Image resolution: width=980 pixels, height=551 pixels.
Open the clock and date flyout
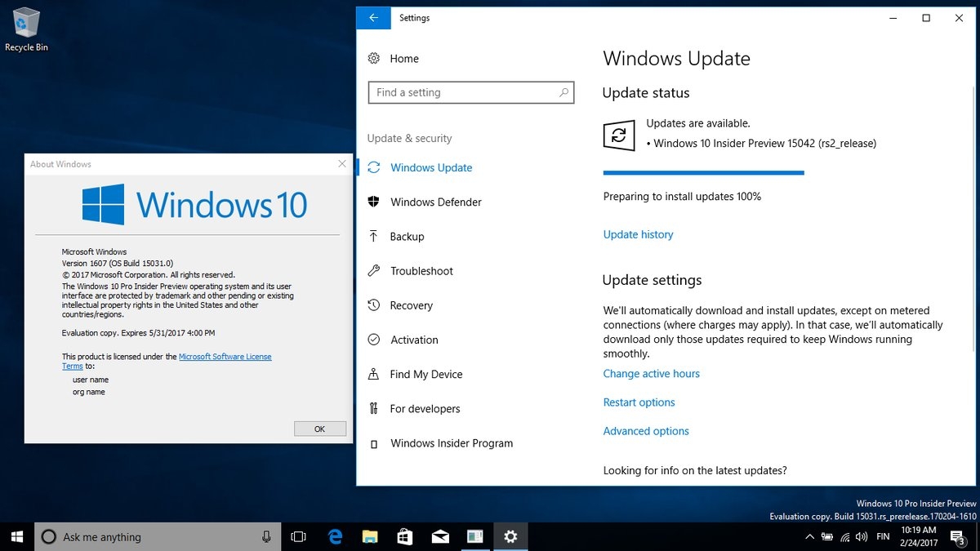(920, 536)
